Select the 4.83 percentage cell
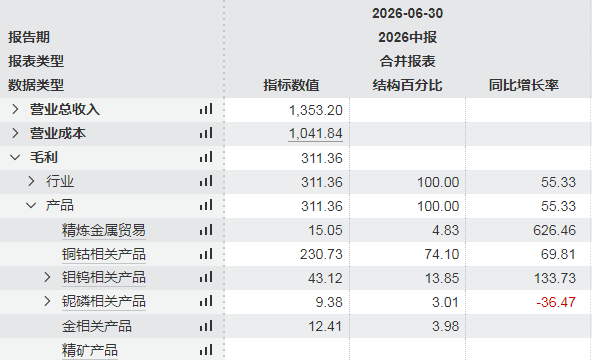The image size is (592, 360). pos(446,230)
